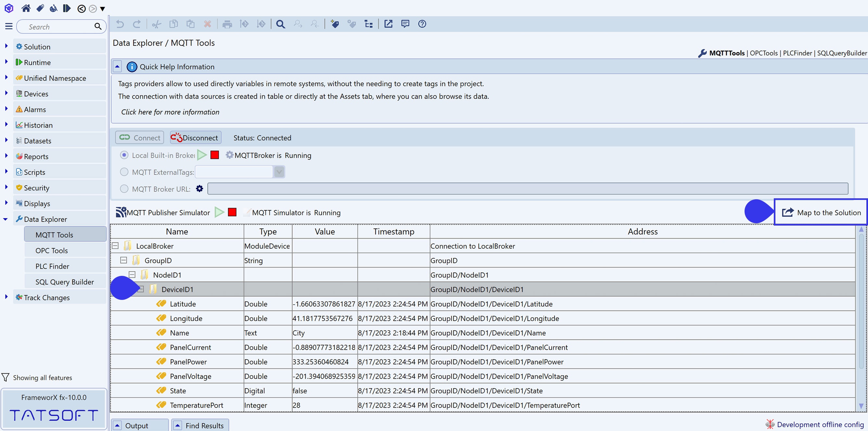Click the tag properties gear-tag toolbar icon
868x431 pixels.
pyautogui.click(x=351, y=24)
